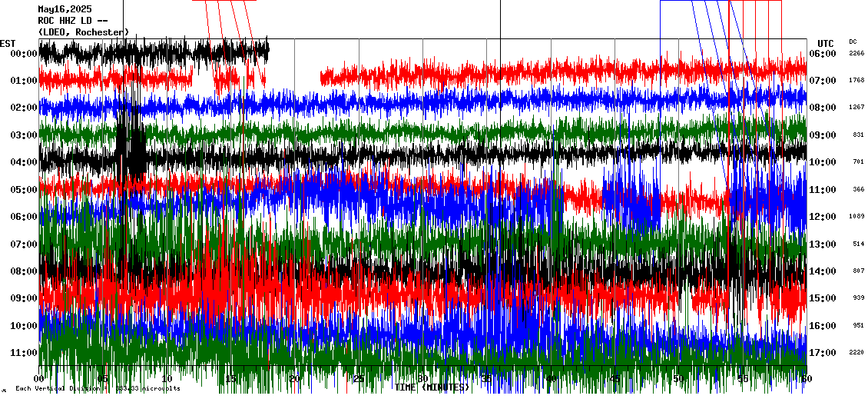Click the black burst on 03:00 trace
The width and height of the screenshot is (868, 399).
(129, 142)
